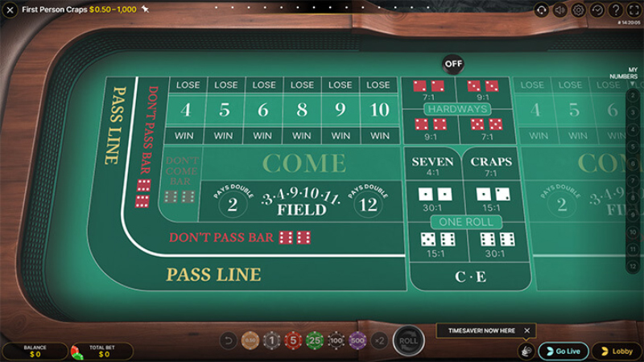
Task: Click the timesaver dice icon
Action: click(525, 351)
